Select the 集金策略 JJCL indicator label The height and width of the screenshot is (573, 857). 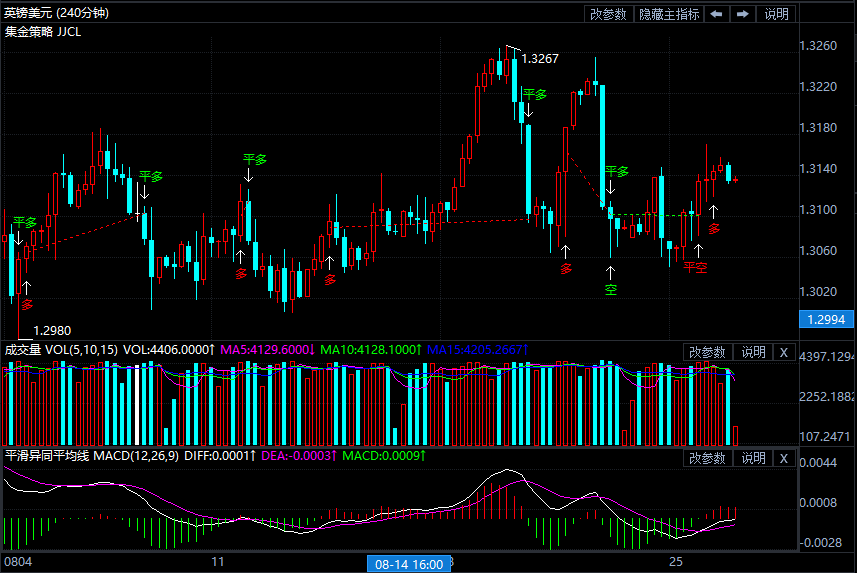pyautogui.click(x=44, y=31)
